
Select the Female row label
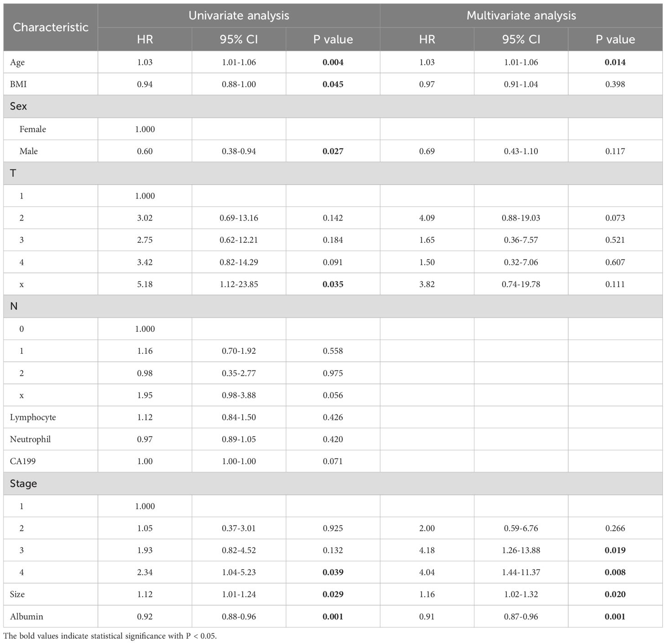click(x=32, y=129)
